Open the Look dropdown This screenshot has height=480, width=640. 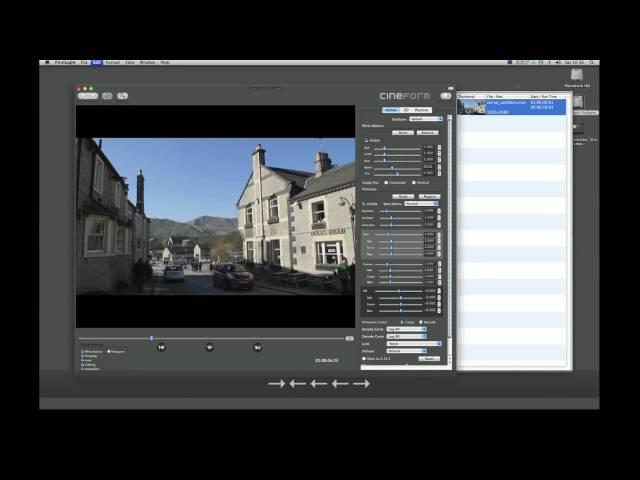coord(414,344)
